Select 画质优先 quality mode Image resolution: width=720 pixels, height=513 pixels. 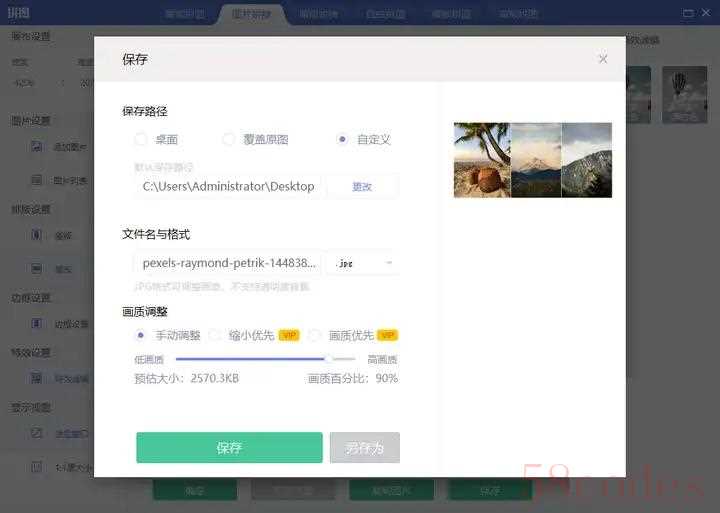315,335
